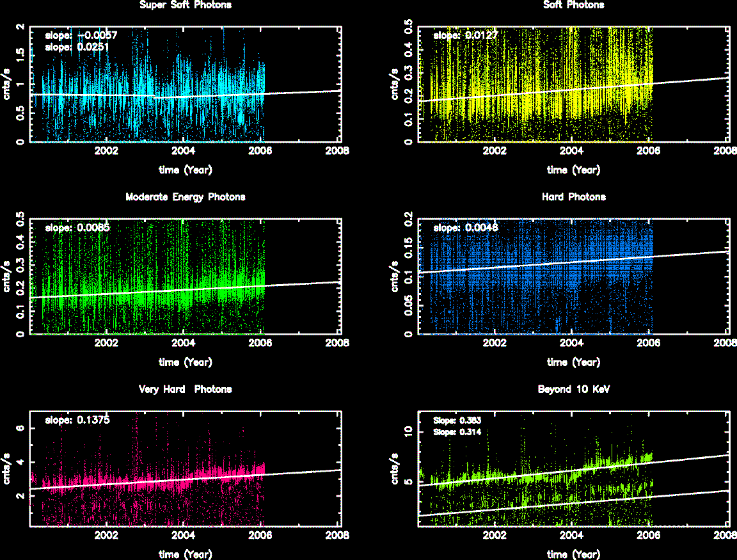The image size is (737, 560).
Task: Select the Moderate Energy Photons heading
Action: point(185,197)
